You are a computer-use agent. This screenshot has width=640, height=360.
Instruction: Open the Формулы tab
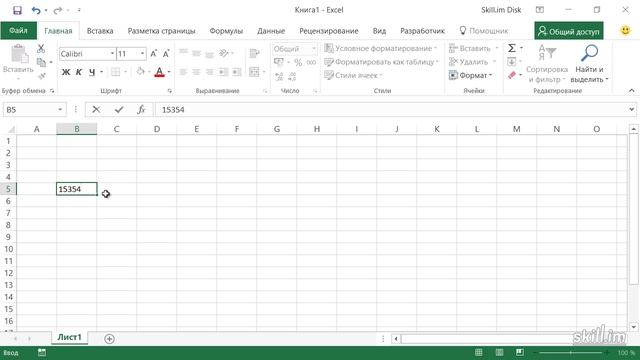[226, 31]
